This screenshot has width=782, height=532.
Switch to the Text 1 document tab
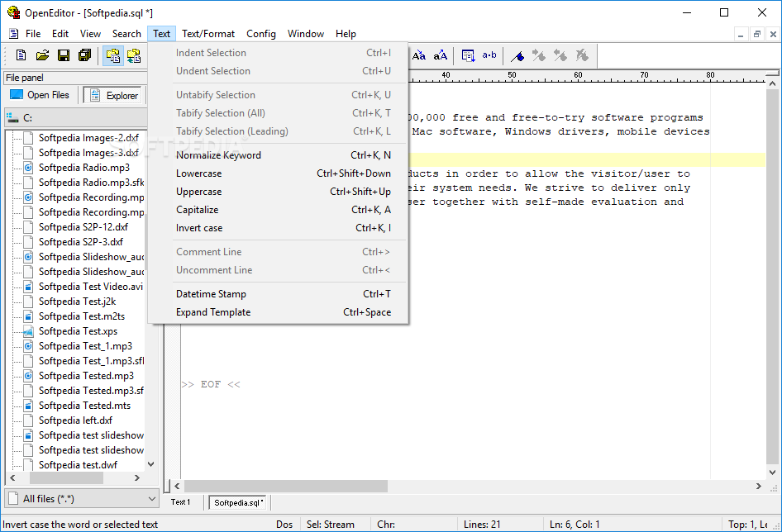point(181,502)
